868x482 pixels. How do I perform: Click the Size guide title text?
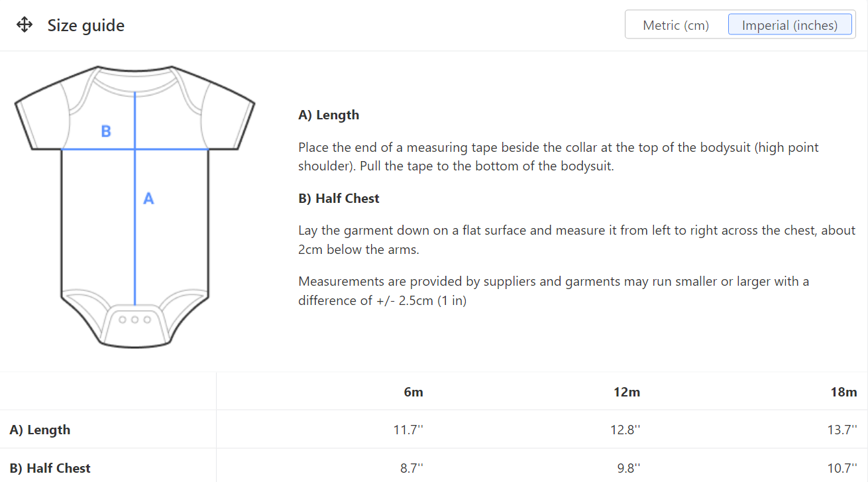tap(86, 26)
